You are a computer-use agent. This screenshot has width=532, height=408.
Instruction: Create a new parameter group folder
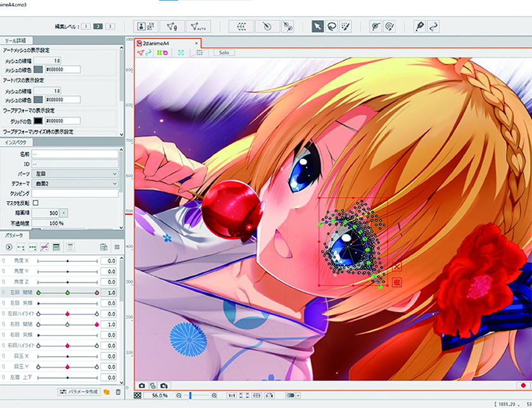(106, 392)
